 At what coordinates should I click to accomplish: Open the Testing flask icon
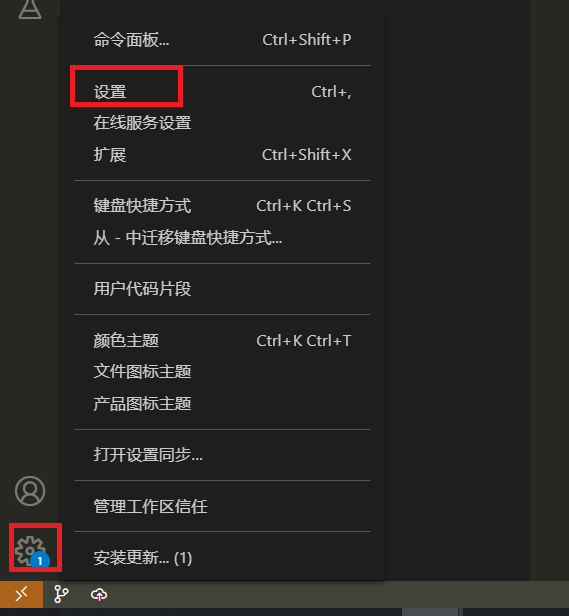click(30, 9)
